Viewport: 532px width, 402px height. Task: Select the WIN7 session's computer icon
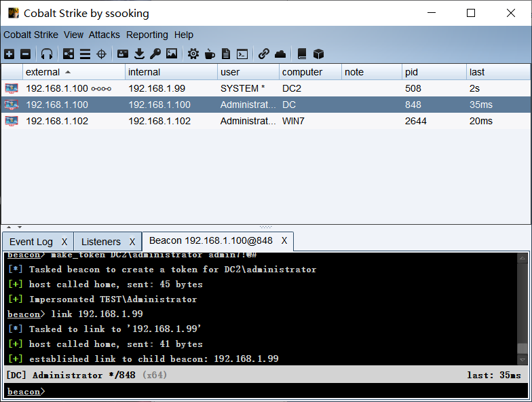(12, 121)
